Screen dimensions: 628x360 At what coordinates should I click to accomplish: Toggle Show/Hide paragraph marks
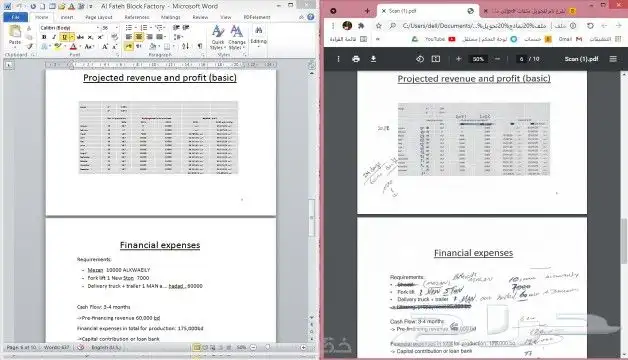click(x=199, y=46)
